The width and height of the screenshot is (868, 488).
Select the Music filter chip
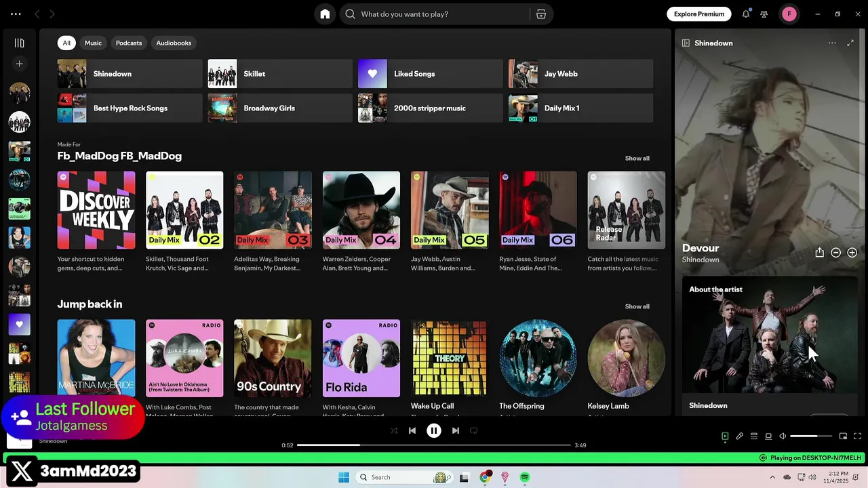click(93, 43)
